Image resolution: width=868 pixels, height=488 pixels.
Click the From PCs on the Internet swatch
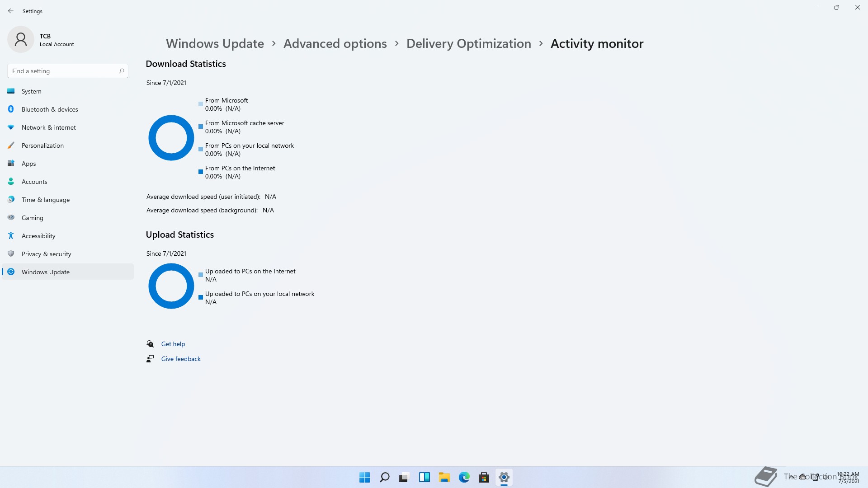201,172
